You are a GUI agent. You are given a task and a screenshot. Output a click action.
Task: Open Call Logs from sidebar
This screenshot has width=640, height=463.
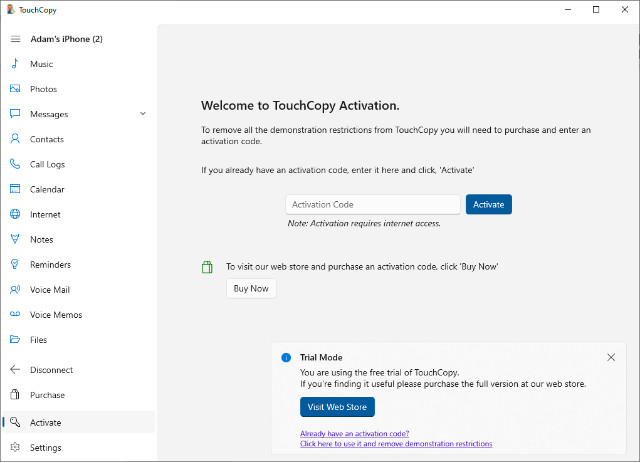tap(79, 164)
